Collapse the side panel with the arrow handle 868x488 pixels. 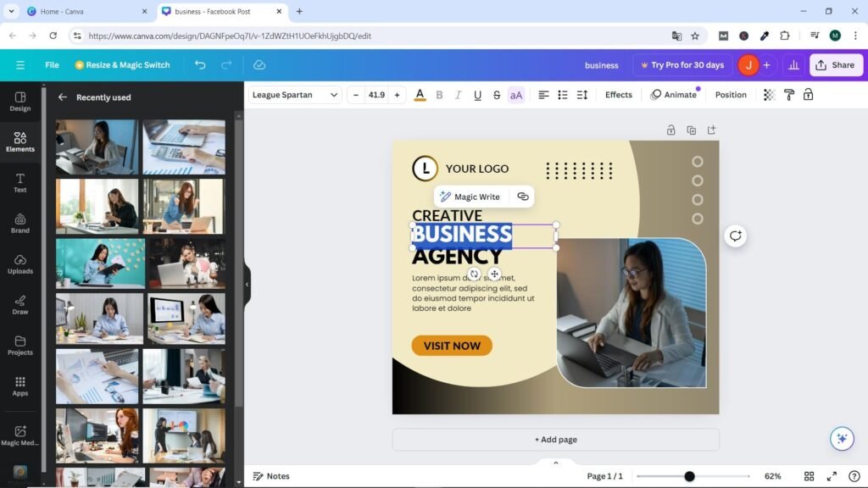(x=247, y=284)
